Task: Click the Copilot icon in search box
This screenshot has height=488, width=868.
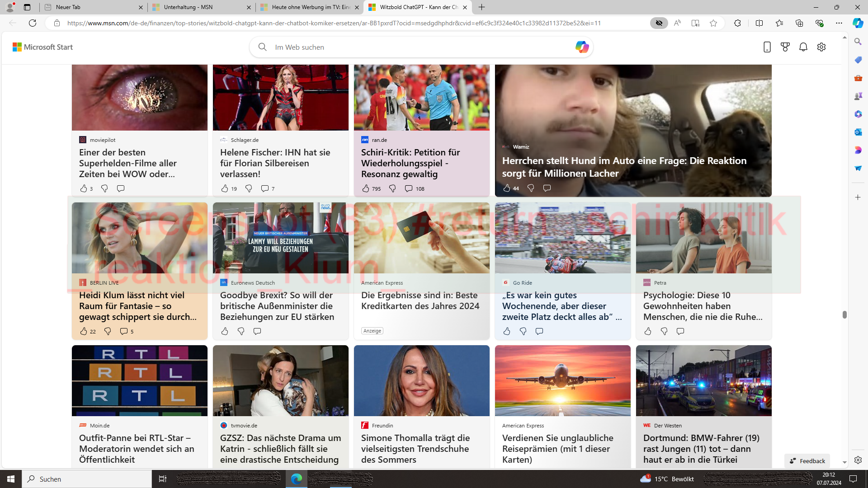Action: 582,47
